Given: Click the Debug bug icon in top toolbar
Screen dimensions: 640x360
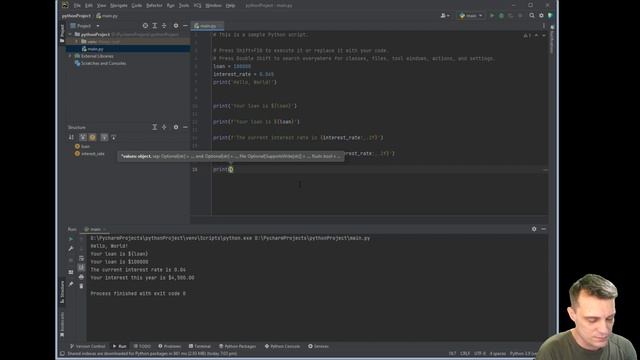Looking at the screenshot, I should (x=501, y=16).
